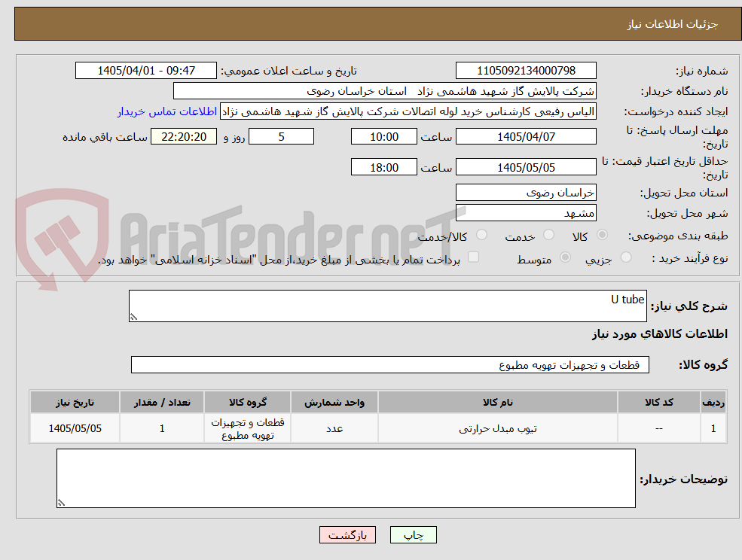This screenshot has height=560, width=742.
Task: Select the جزیی purchase type radio
Action: [x=625, y=257]
